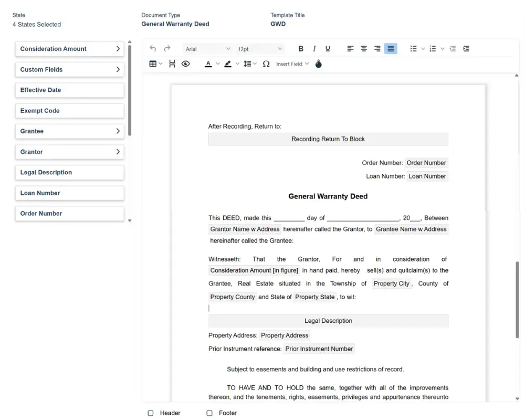Toggle underline formatting
This screenshot has height=420, width=525.
[x=328, y=49]
